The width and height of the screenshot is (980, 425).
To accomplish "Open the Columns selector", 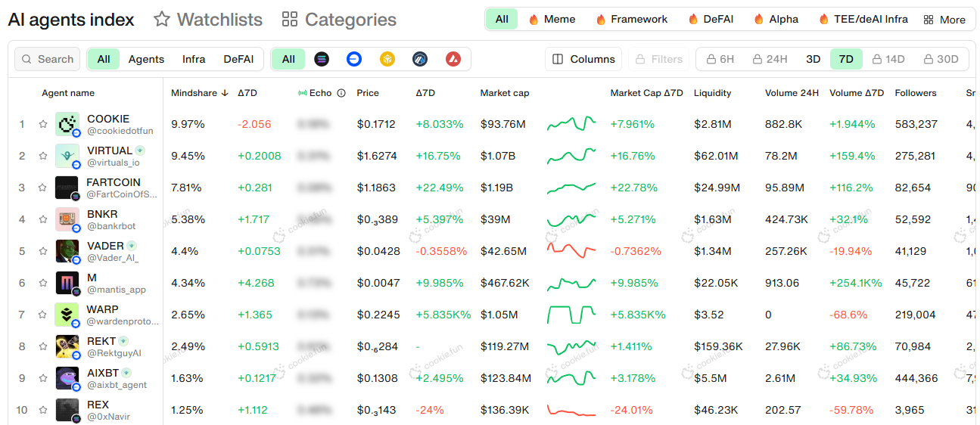I will [x=583, y=59].
